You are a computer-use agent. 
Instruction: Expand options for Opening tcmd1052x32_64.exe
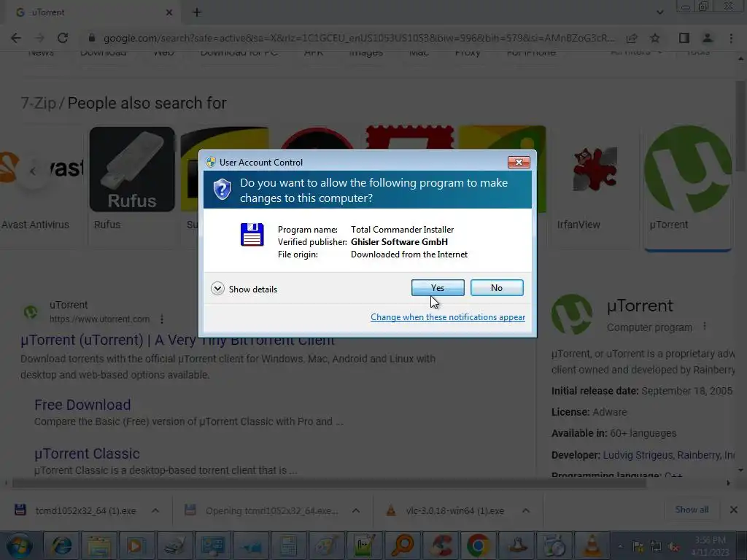tap(356, 510)
